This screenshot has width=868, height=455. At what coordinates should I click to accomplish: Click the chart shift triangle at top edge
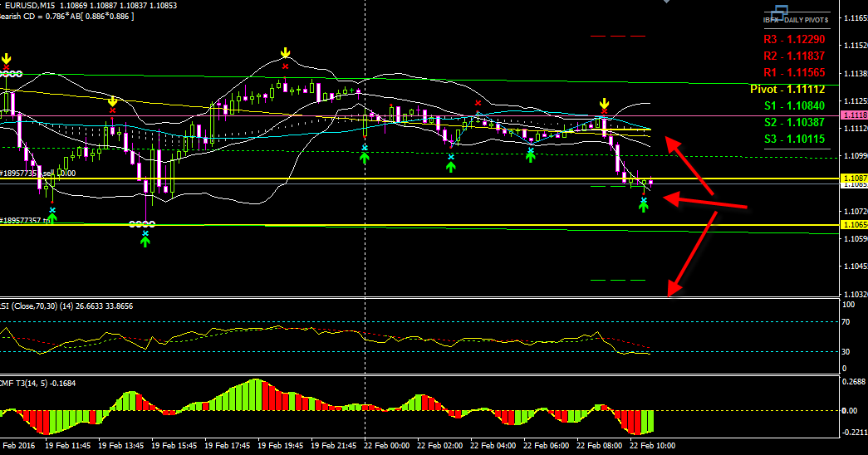(x=664, y=2)
